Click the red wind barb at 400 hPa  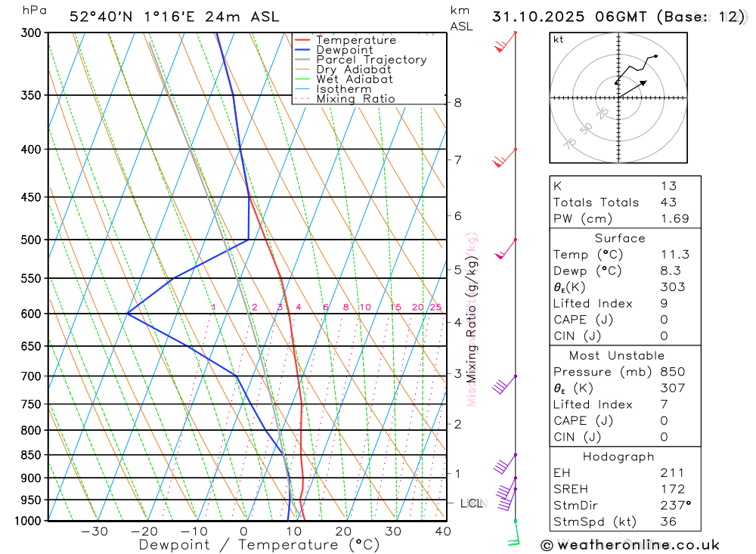[504, 158]
